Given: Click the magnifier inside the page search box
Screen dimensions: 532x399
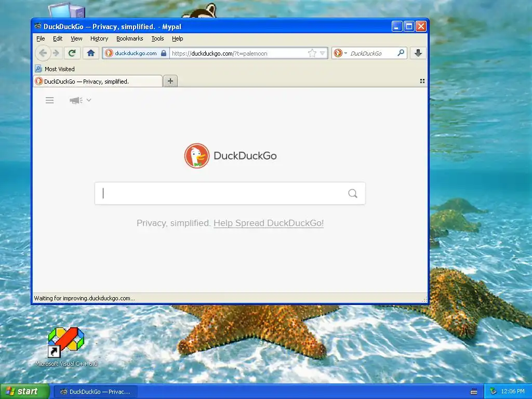Looking at the screenshot, I should point(353,193).
